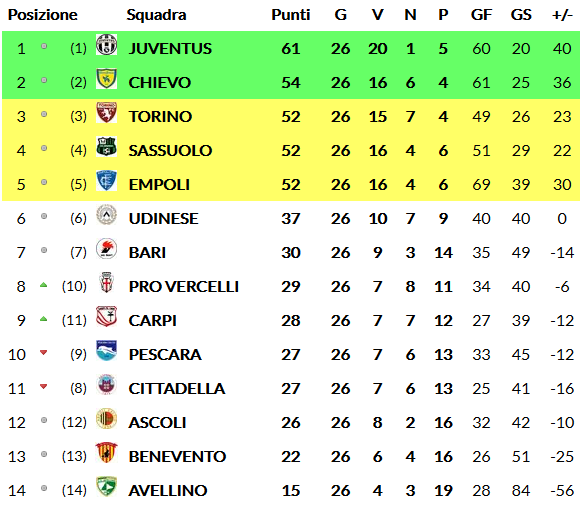Sort table by the Punti column header
This screenshot has height=511, width=580.
click(290, 15)
